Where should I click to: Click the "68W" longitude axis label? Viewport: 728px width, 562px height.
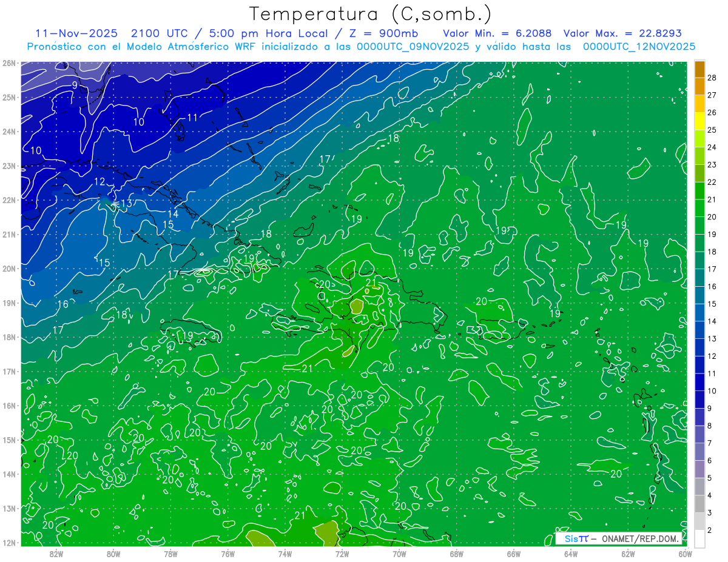(x=457, y=553)
